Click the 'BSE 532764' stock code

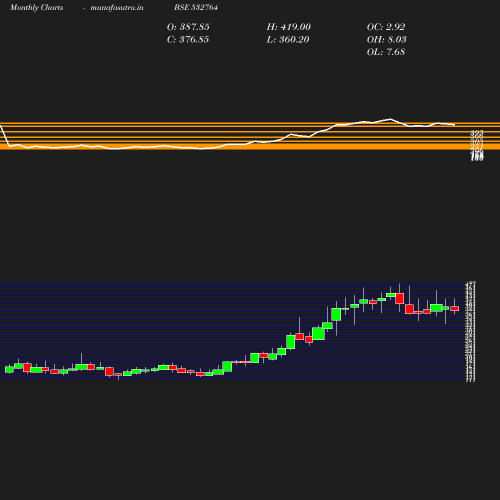(x=196, y=7)
